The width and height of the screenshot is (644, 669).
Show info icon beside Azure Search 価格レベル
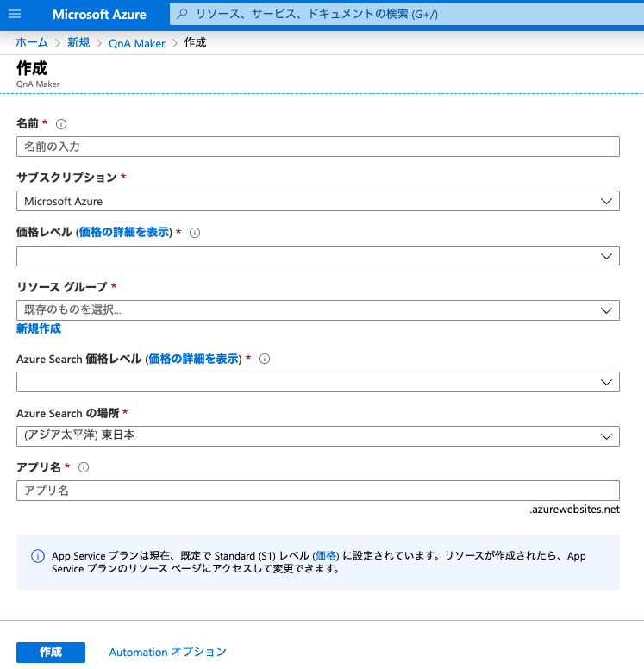click(265, 359)
